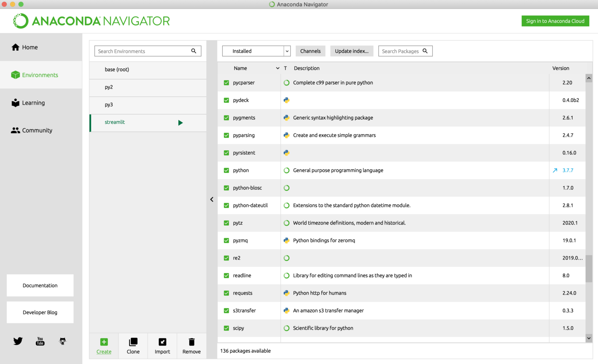598x364 pixels.
Task: Open the Channels dialog
Action: [310, 51]
